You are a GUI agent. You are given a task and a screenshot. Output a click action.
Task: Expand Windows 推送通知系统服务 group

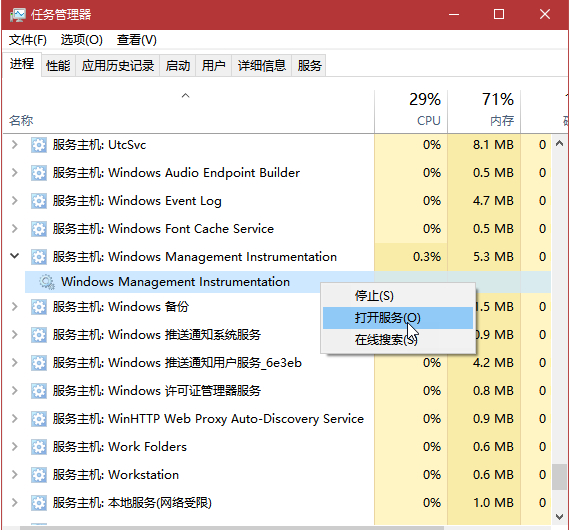pyautogui.click(x=15, y=334)
